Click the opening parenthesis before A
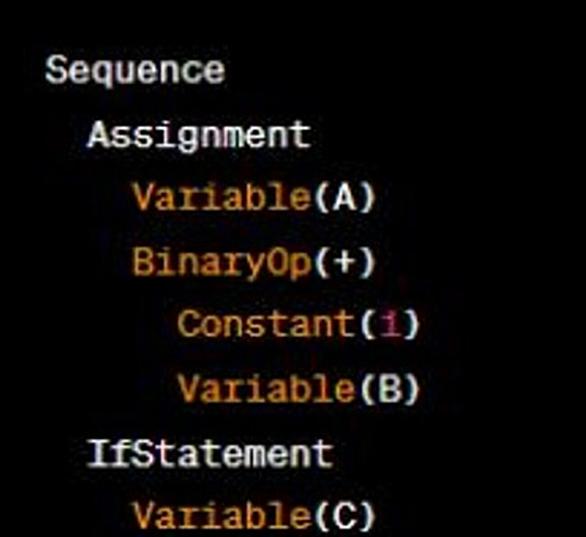 tap(321, 197)
